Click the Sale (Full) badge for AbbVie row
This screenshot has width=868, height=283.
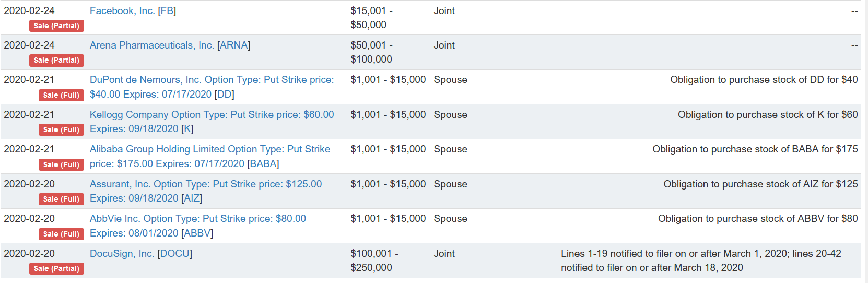coord(61,234)
